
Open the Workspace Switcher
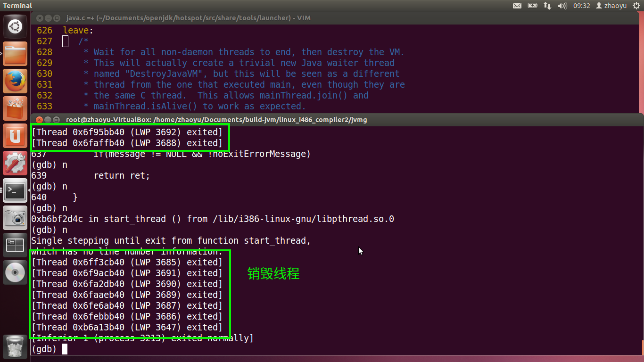[x=15, y=245]
